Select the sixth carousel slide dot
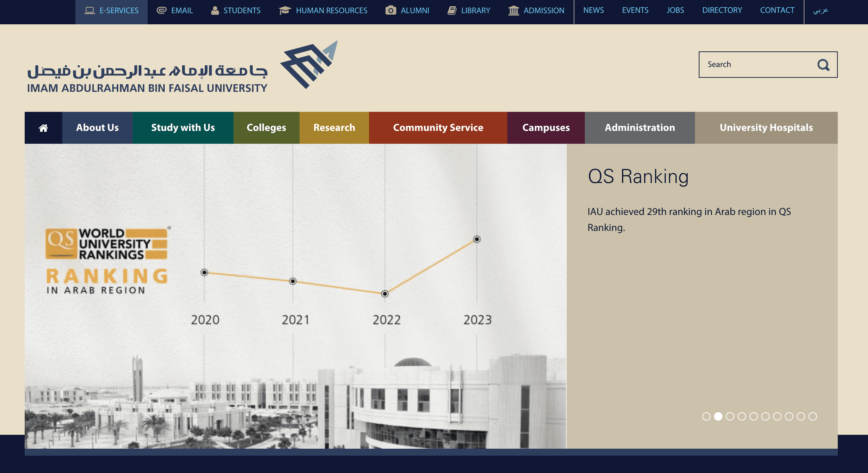 [x=765, y=416]
